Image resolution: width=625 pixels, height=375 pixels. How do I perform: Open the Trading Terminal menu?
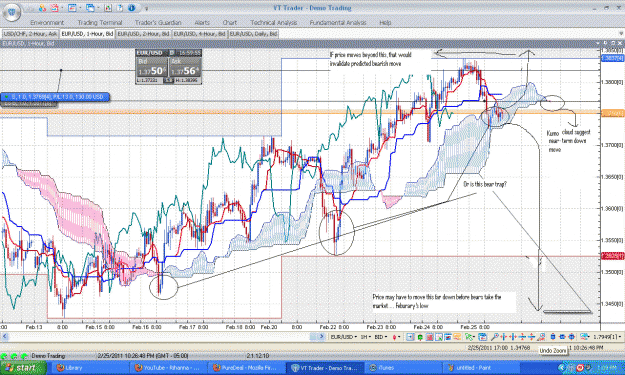(x=100, y=23)
